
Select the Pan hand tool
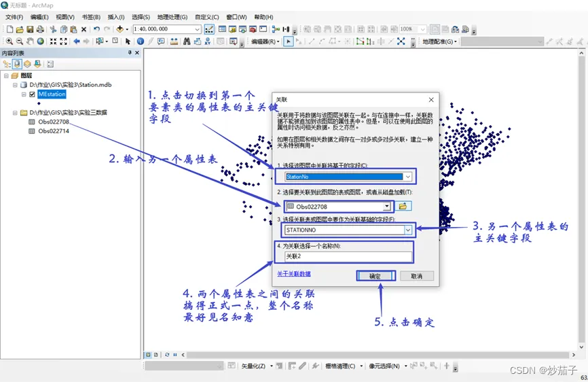coord(30,41)
